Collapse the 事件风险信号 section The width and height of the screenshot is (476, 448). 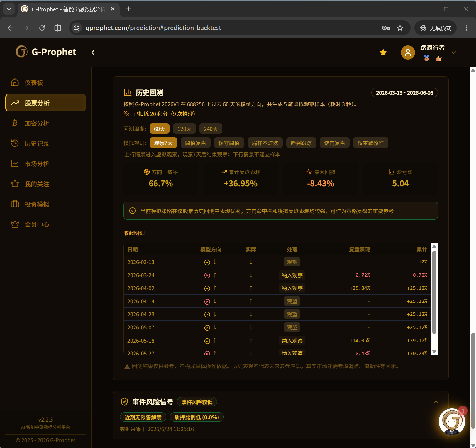click(436, 402)
